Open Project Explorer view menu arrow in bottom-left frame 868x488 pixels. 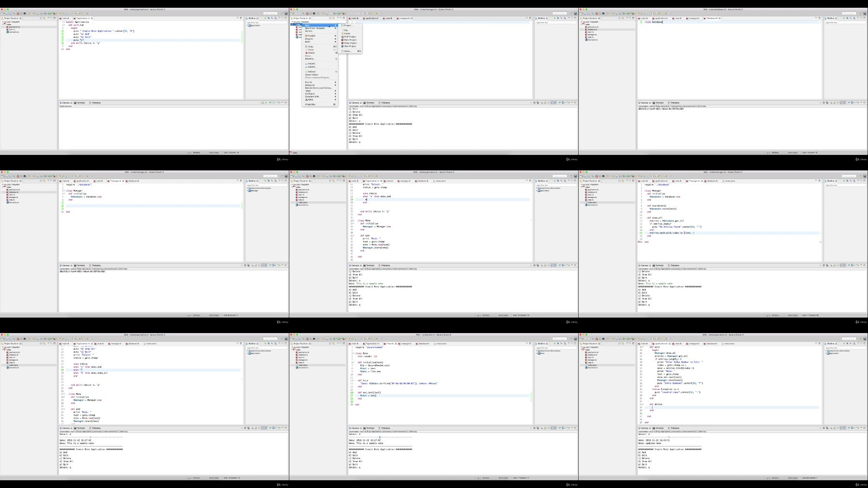click(x=48, y=344)
